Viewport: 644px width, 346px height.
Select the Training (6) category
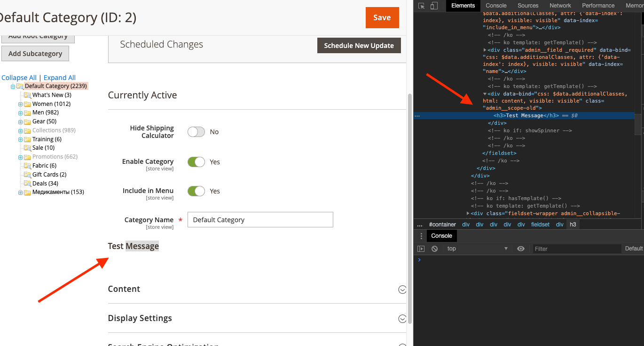47,139
